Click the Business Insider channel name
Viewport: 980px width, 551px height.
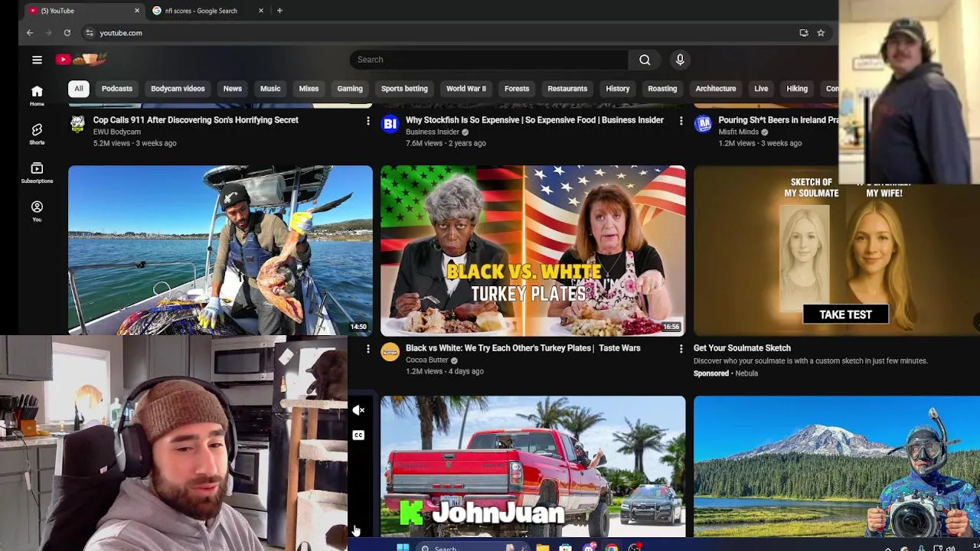point(433,132)
